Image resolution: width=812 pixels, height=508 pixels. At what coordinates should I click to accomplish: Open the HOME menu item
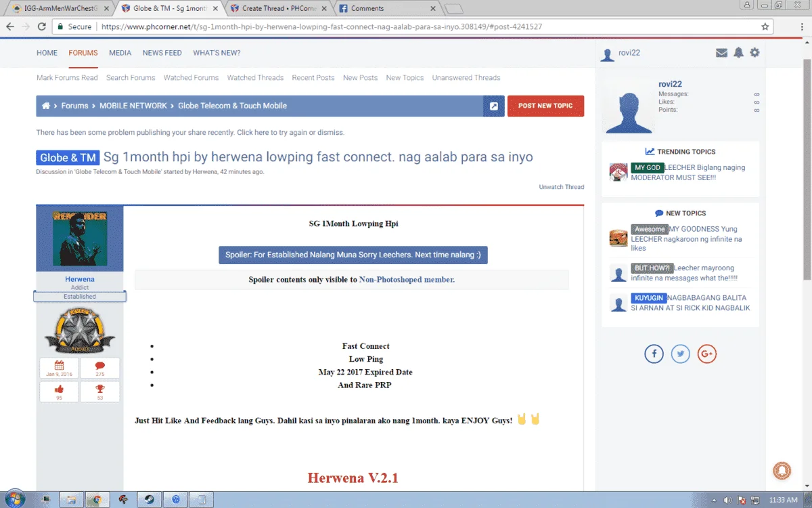pos(47,53)
